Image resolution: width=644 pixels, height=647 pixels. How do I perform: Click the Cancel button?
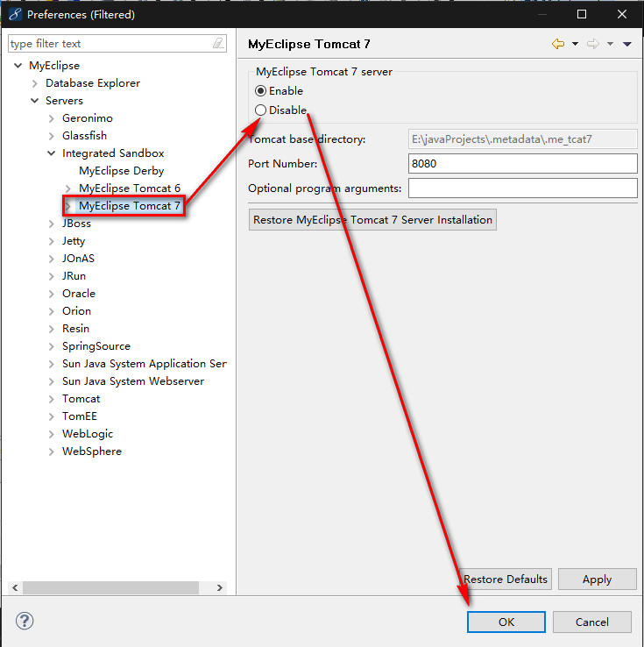click(591, 622)
